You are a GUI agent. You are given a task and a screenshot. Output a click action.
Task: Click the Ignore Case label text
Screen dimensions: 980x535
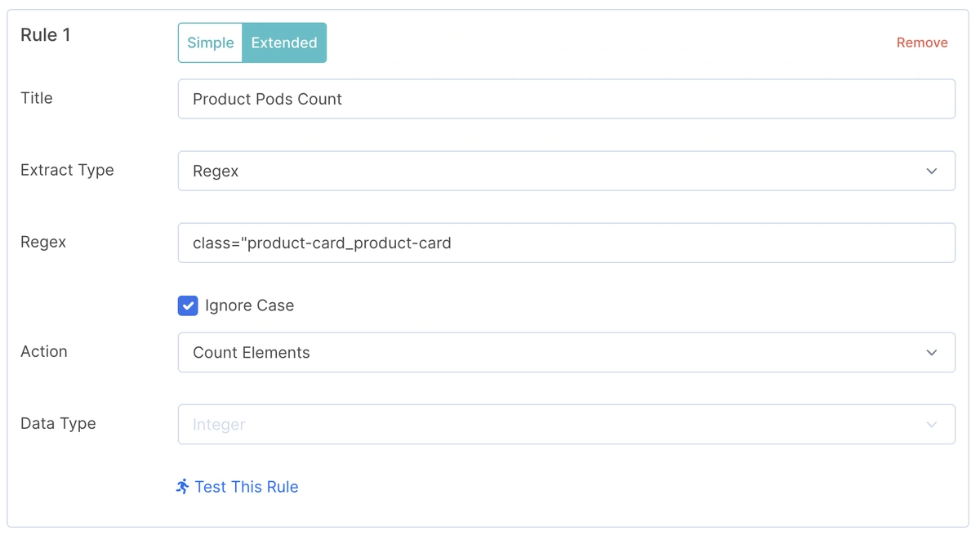(249, 305)
